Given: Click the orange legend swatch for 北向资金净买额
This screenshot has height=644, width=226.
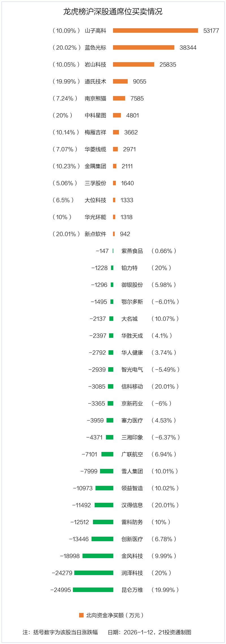Looking at the screenshot, I should pyautogui.click(x=81, y=615).
